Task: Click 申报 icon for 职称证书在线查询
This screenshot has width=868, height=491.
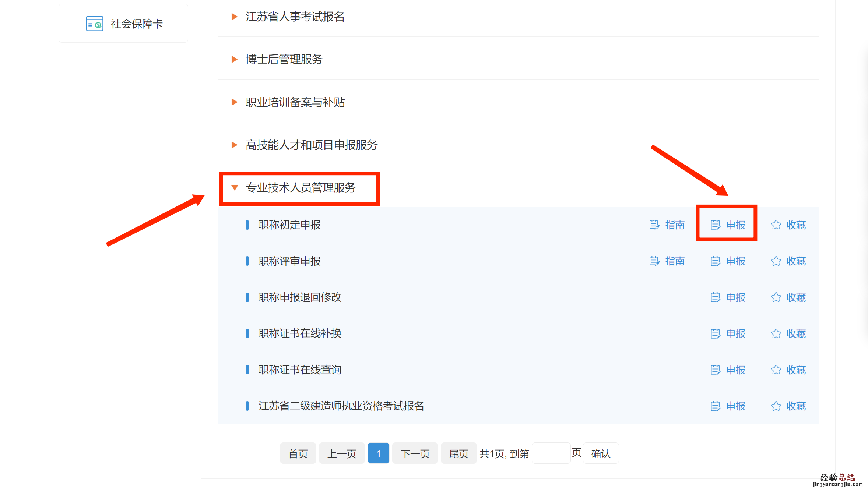Action: (715, 370)
